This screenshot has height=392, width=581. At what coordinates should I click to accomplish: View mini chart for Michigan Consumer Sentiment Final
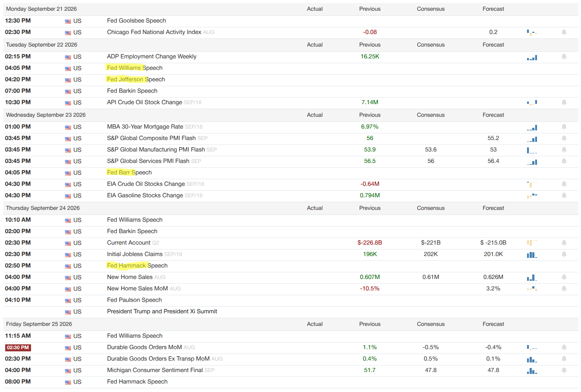pos(532,371)
